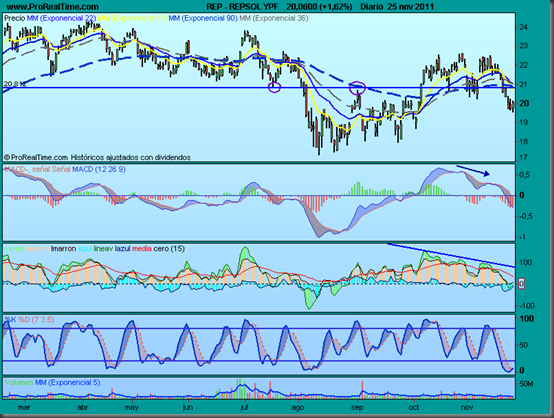The height and width of the screenshot is (418, 554).
Task: Click the Volumen panel label
Action: coord(19,382)
